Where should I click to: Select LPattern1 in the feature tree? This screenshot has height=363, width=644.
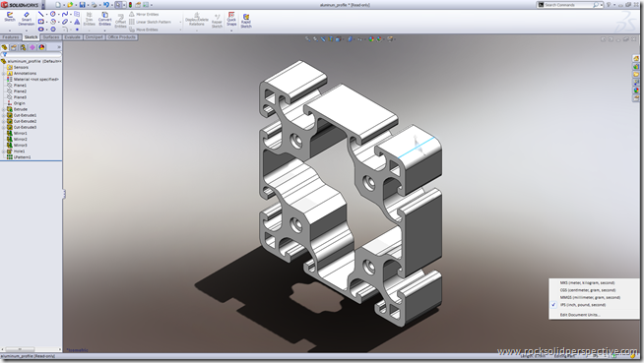click(19, 157)
